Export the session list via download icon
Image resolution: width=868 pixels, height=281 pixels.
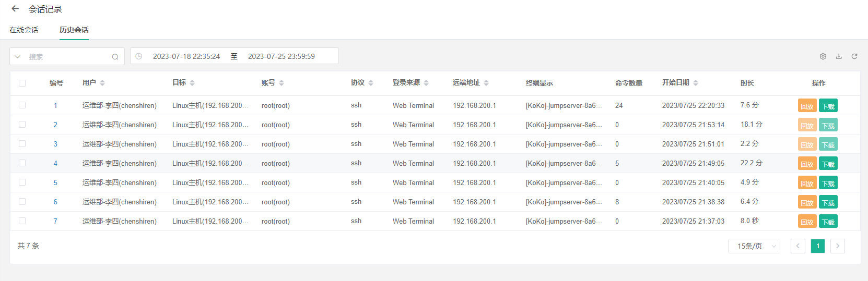(x=839, y=56)
